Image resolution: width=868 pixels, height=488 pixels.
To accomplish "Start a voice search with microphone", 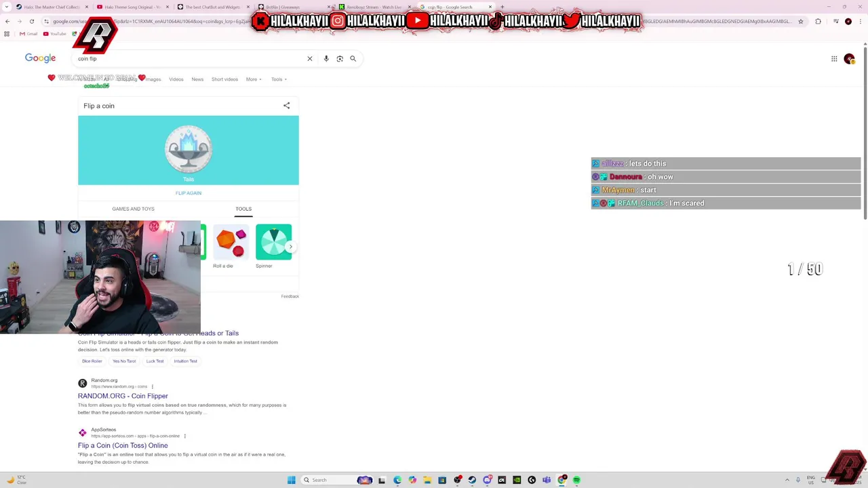I will (x=326, y=59).
